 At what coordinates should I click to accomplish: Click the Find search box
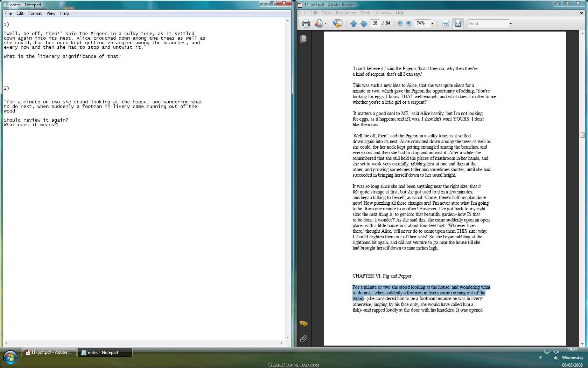(x=488, y=23)
